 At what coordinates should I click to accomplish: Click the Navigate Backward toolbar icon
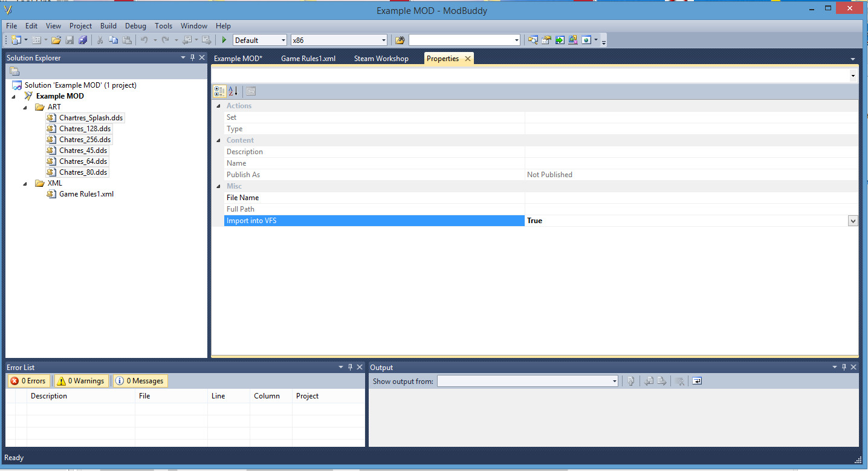(x=187, y=40)
